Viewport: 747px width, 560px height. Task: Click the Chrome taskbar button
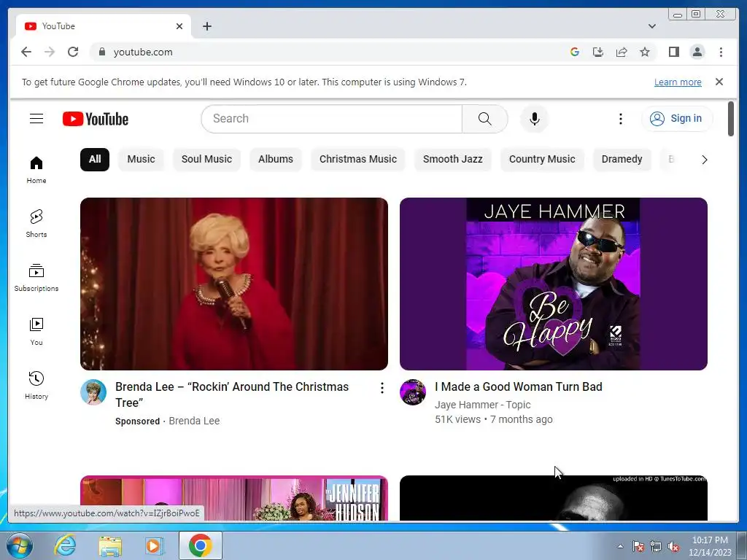200,545
